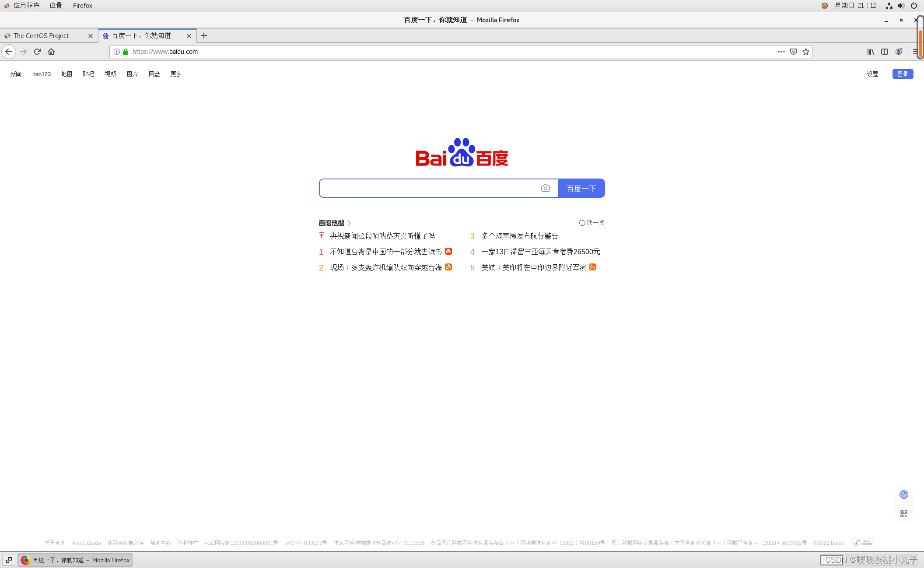Open the 视频 link
Viewport: 924px width, 568px height.
(110, 74)
